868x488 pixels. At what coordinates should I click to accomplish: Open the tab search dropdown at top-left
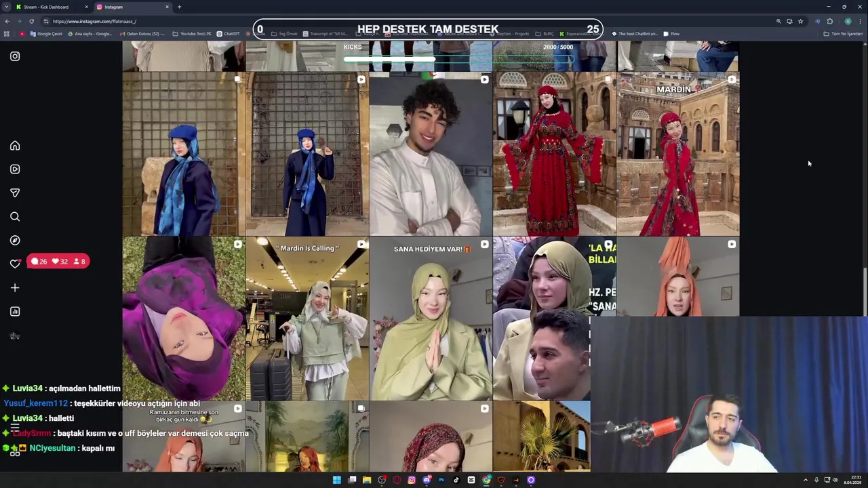point(6,7)
